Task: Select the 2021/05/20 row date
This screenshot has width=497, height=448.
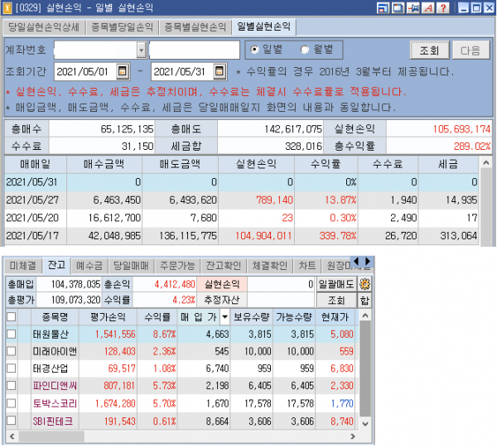Action: pyautogui.click(x=32, y=218)
